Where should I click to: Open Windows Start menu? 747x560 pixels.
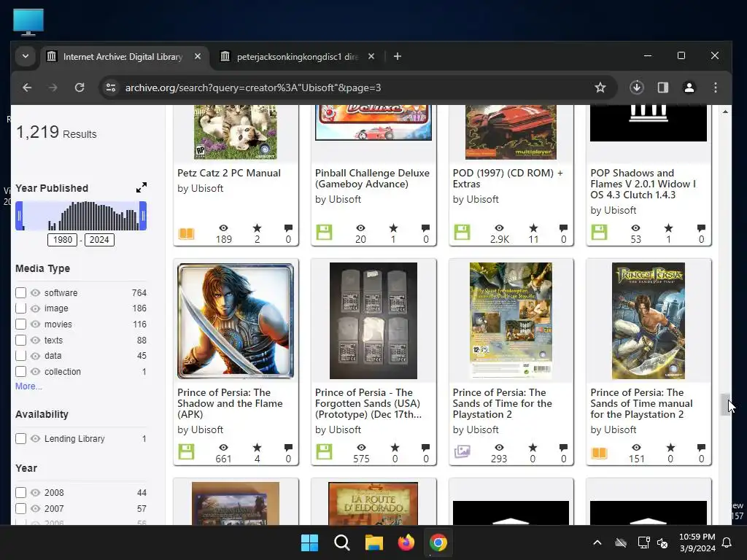[309, 542]
